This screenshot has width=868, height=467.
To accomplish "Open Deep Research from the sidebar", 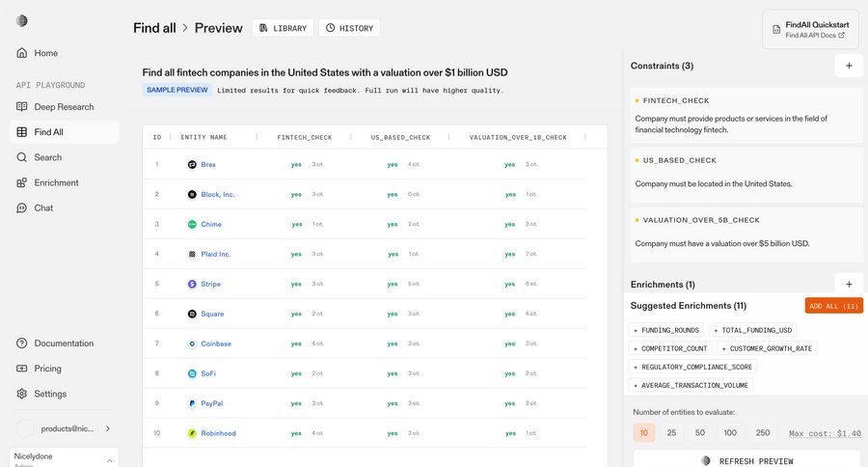I will 64,107.
